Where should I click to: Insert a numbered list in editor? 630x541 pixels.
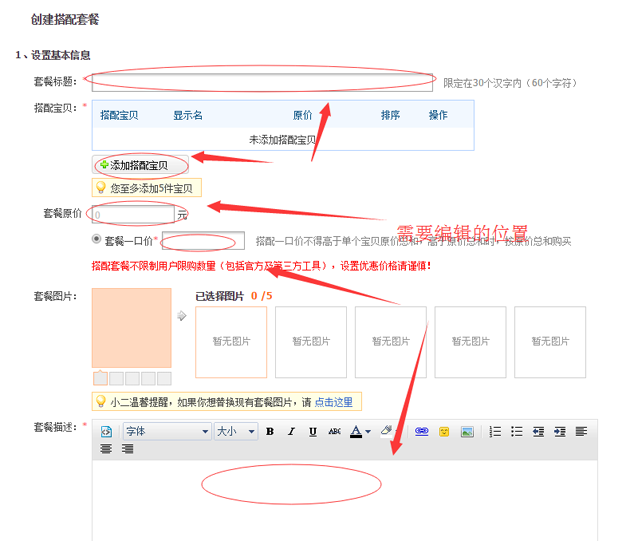point(495,432)
